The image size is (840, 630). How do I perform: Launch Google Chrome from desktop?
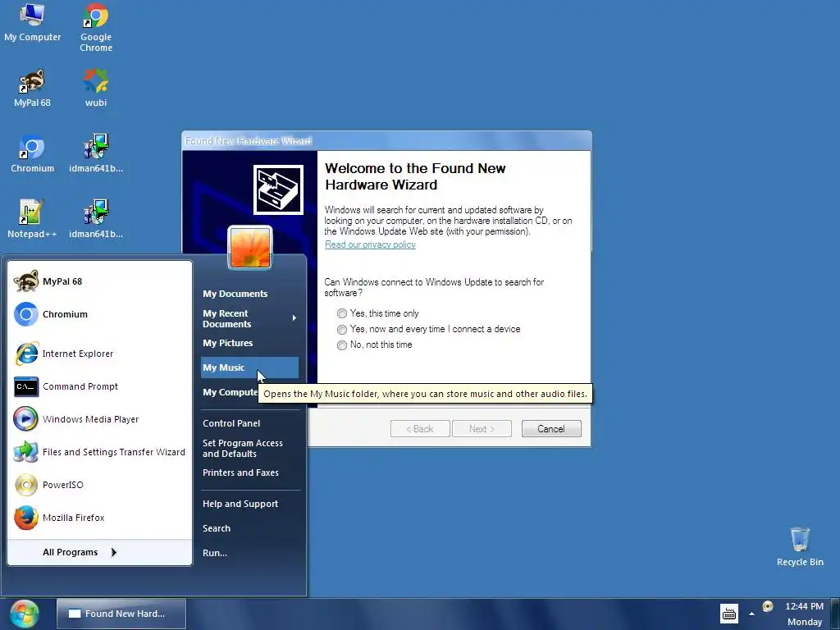coord(96,28)
